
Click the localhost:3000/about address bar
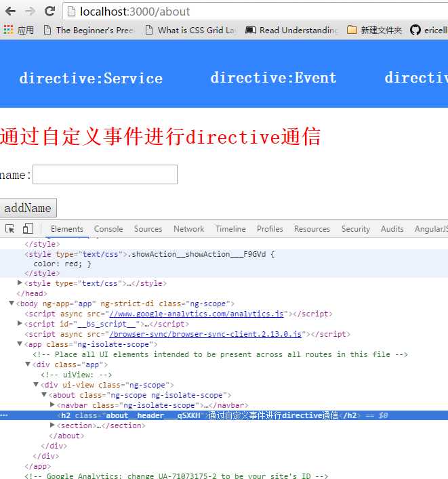click(x=255, y=12)
